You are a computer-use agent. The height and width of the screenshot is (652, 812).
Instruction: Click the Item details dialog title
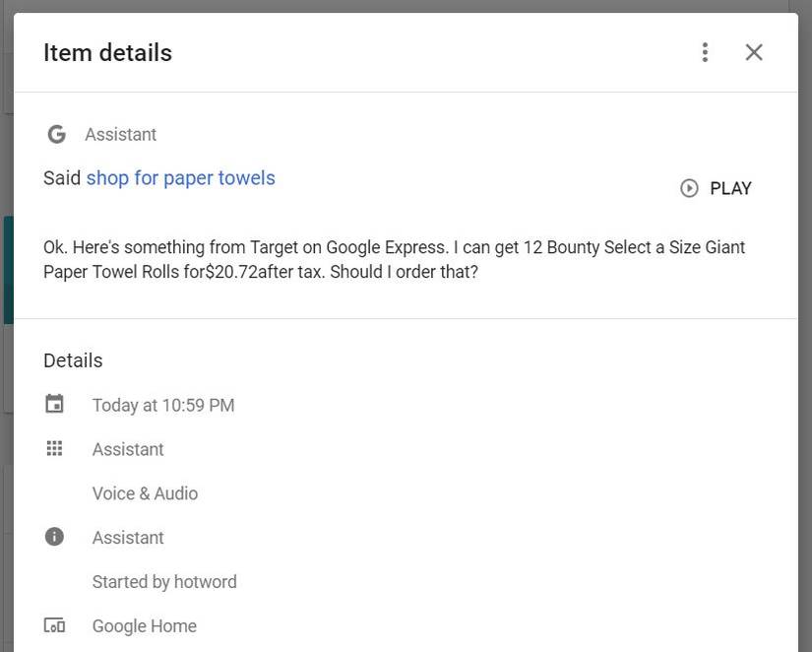[x=106, y=52]
